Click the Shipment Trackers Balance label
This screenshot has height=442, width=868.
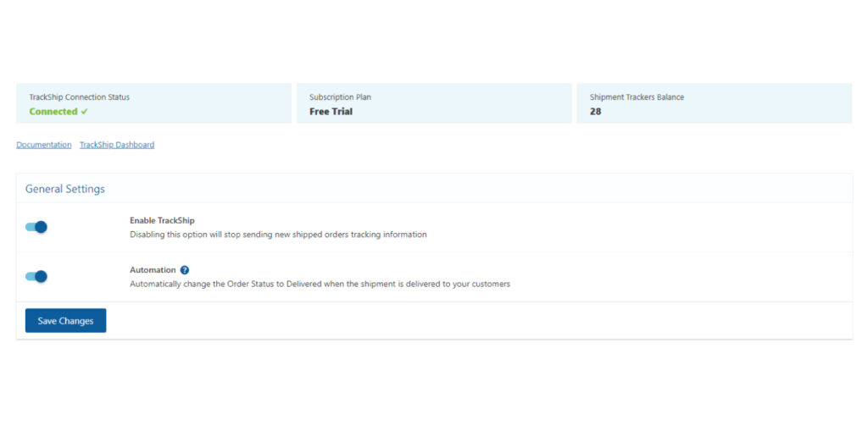[637, 97]
